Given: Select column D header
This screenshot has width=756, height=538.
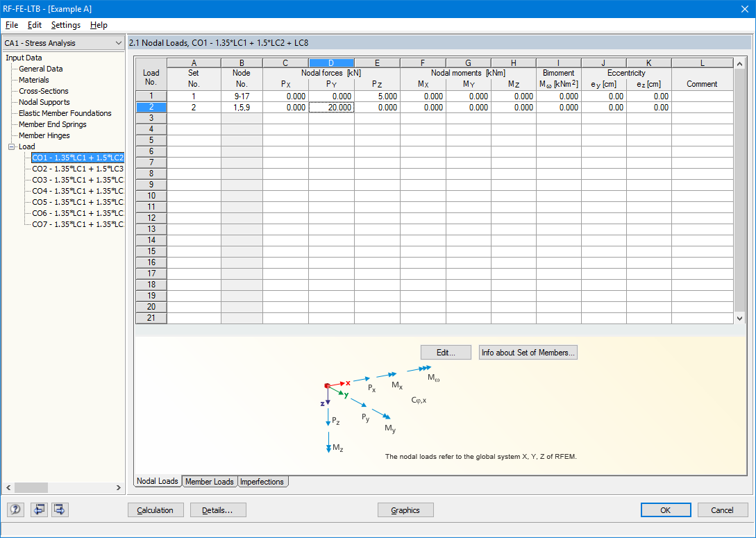Looking at the screenshot, I should click(331, 63).
